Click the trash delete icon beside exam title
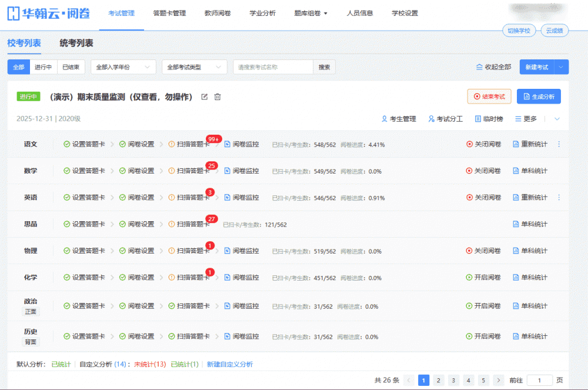The height and width of the screenshot is (390, 588). pyautogui.click(x=217, y=97)
